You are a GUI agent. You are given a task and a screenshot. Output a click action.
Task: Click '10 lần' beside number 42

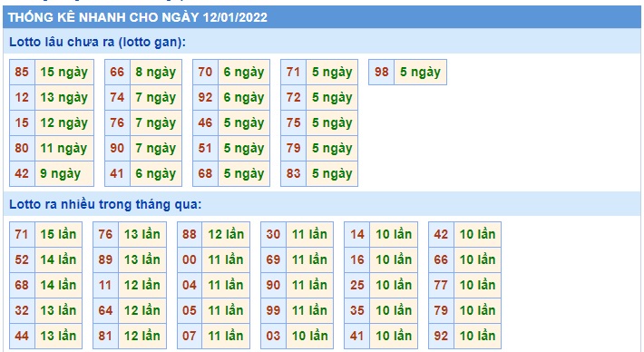point(477,235)
